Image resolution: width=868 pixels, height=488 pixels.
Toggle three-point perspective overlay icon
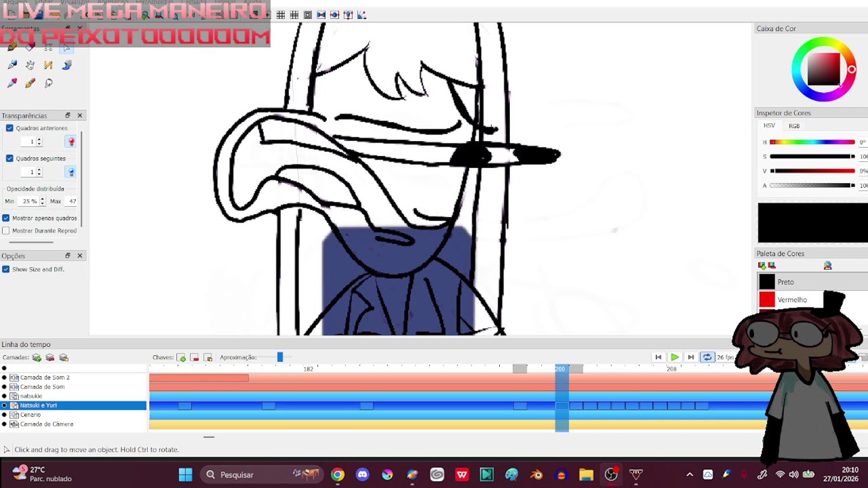(x=348, y=15)
